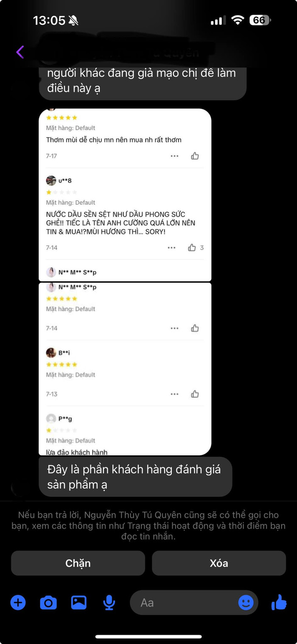Tap the Chặn button
Image resolution: width=297 pixels, height=644 pixels.
click(78, 563)
